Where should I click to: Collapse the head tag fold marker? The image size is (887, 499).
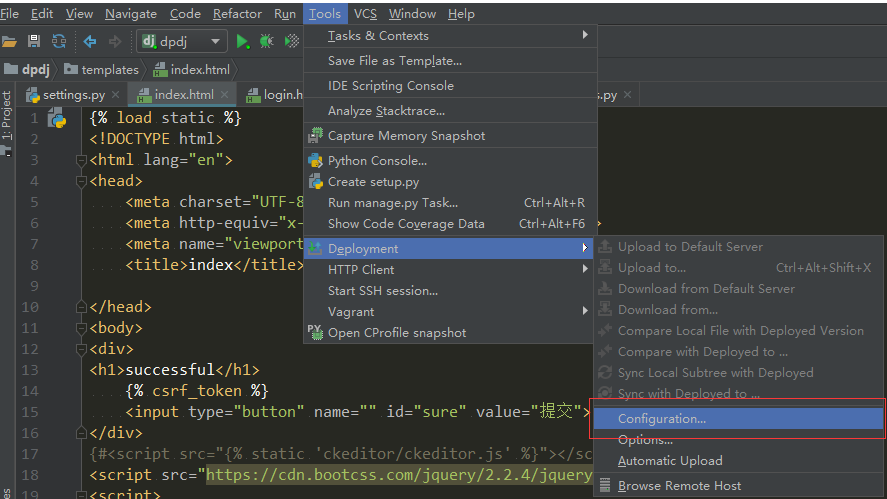click(x=81, y=181)
